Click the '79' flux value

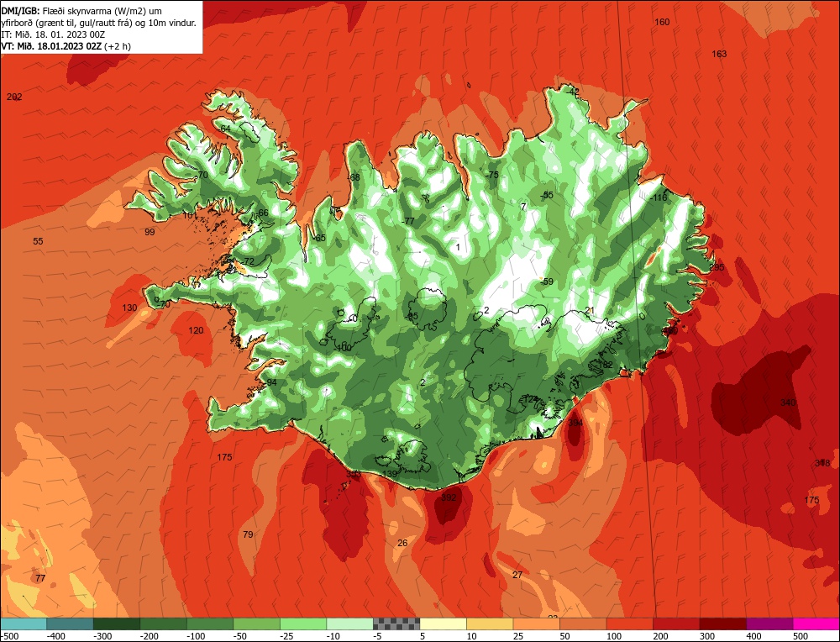pos(248,534)
